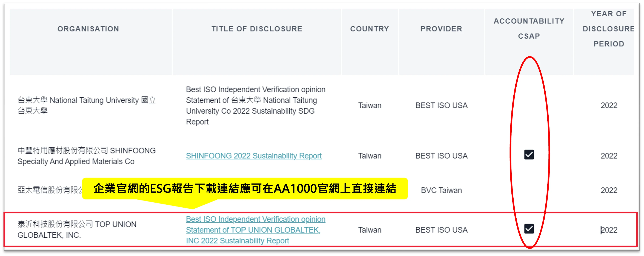The width and height of the screenshot is (644, 256).
Task: Click Taiwan in the SHINFOONG row
Action: click(370, 156)
